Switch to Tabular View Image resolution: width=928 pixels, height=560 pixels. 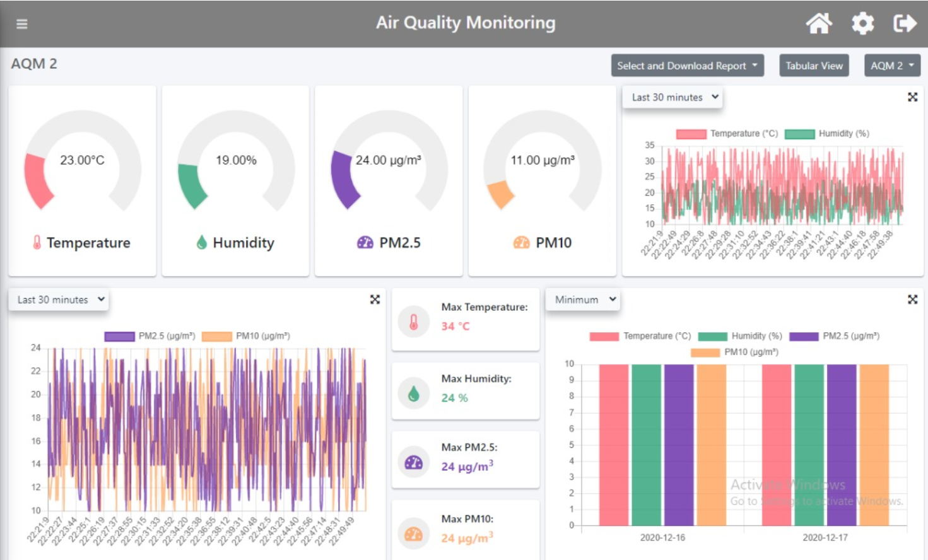coord(814,66)
